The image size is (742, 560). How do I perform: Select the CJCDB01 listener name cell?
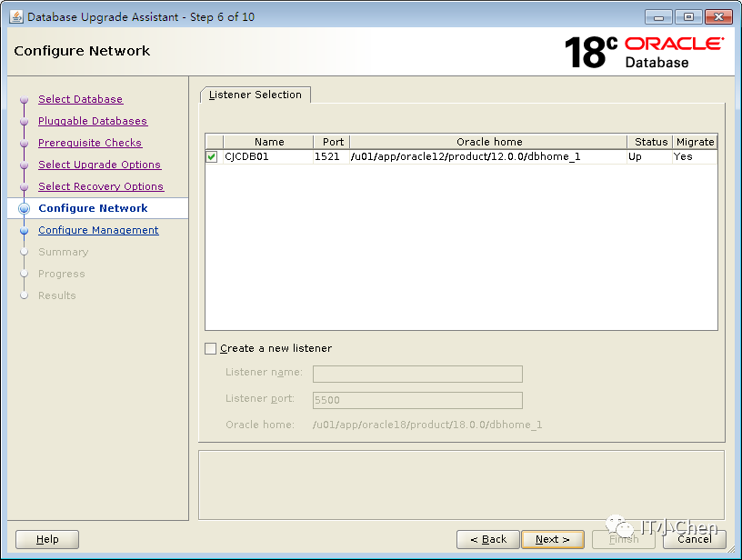click(268, 156)
